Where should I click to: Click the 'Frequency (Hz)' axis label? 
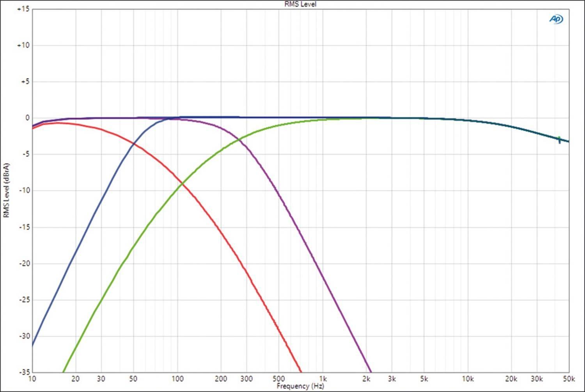pos(300,386)
